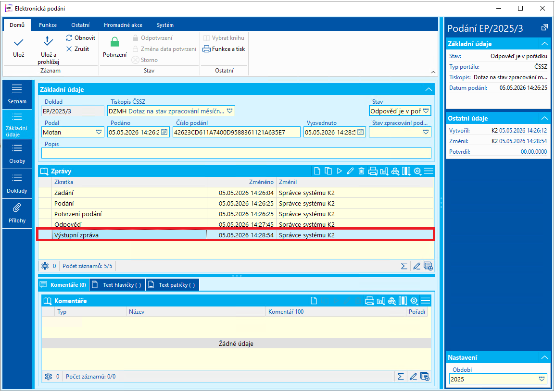The height and width of the screenshot is (392, 555).
Task: Open the Funkce ribbon tab
Action: tap(48, 25)
